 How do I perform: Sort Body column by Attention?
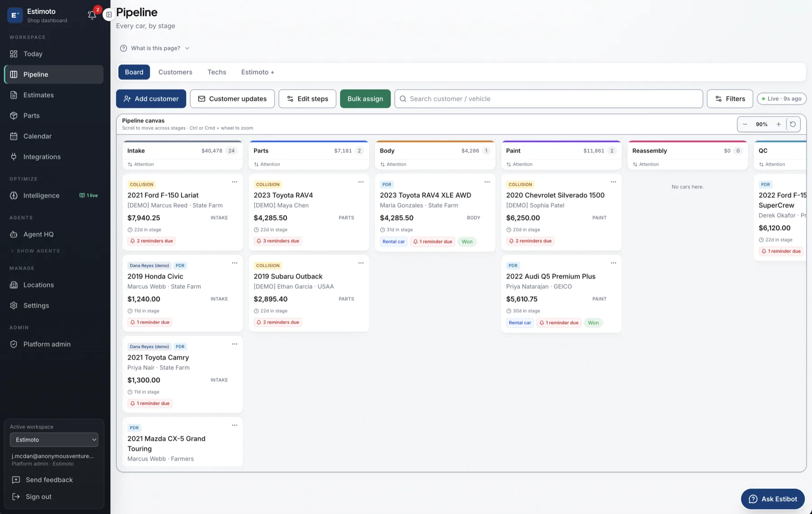tap(393, 164)
